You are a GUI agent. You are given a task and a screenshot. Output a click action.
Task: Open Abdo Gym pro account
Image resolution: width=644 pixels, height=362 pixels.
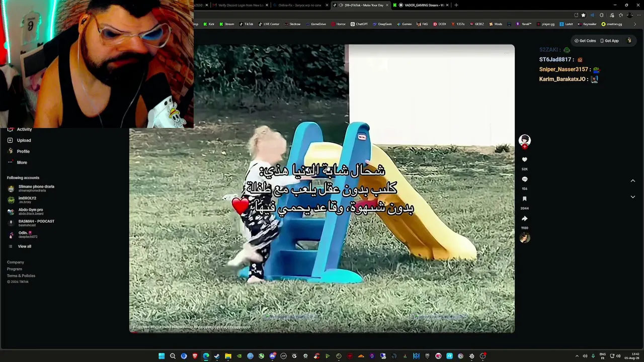coord(25,212)
